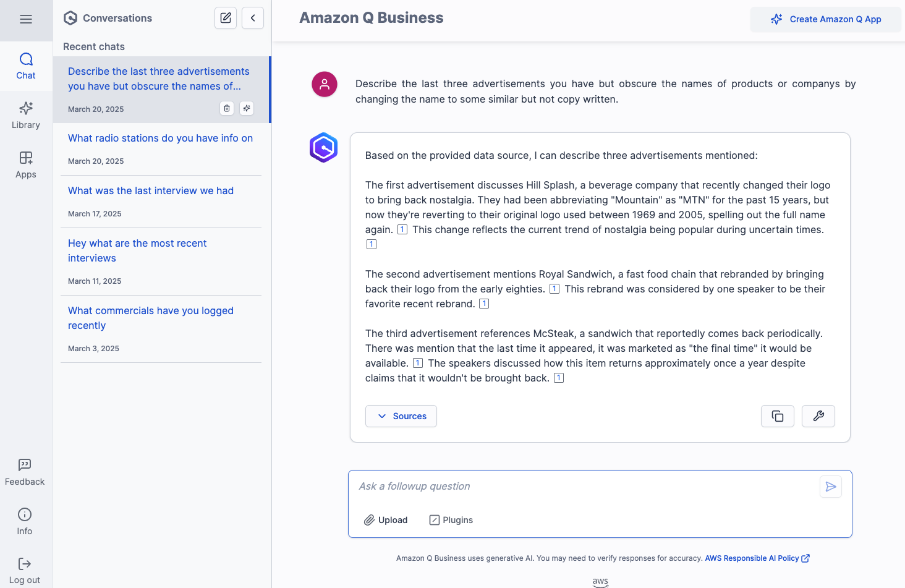
Task: Send the followup message
Action: (x=831, y=487)
